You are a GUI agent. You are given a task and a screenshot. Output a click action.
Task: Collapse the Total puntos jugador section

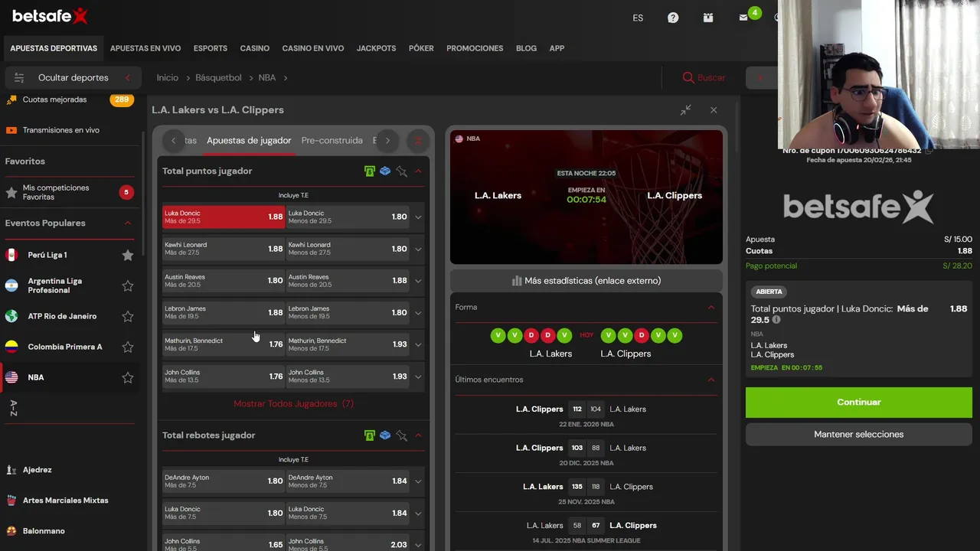coord(418,171)
